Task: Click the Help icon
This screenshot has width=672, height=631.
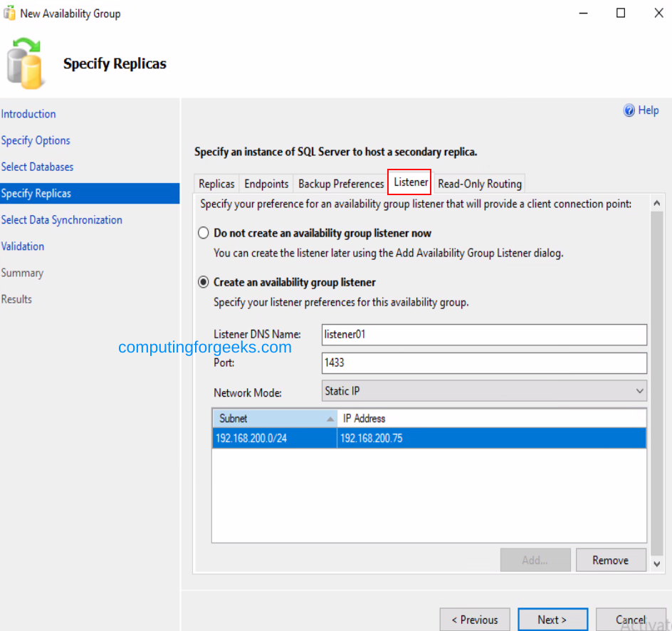Action: coord(629,110)
